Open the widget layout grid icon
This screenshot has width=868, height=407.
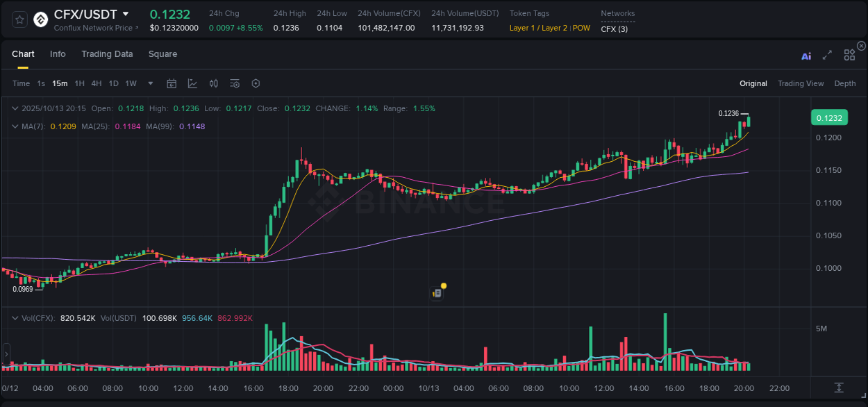pos(849,55)
